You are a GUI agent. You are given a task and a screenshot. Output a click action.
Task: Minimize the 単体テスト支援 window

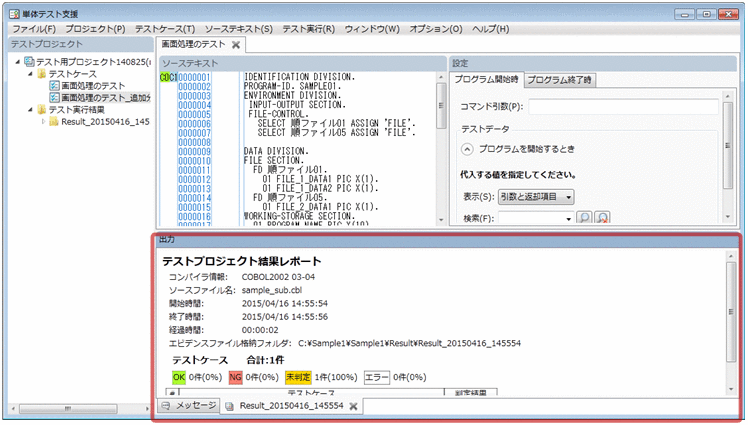[684, 15]
